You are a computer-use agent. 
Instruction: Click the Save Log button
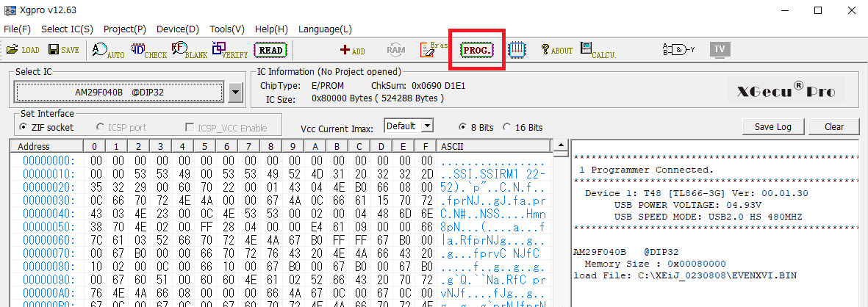click(x=774, y=126)
